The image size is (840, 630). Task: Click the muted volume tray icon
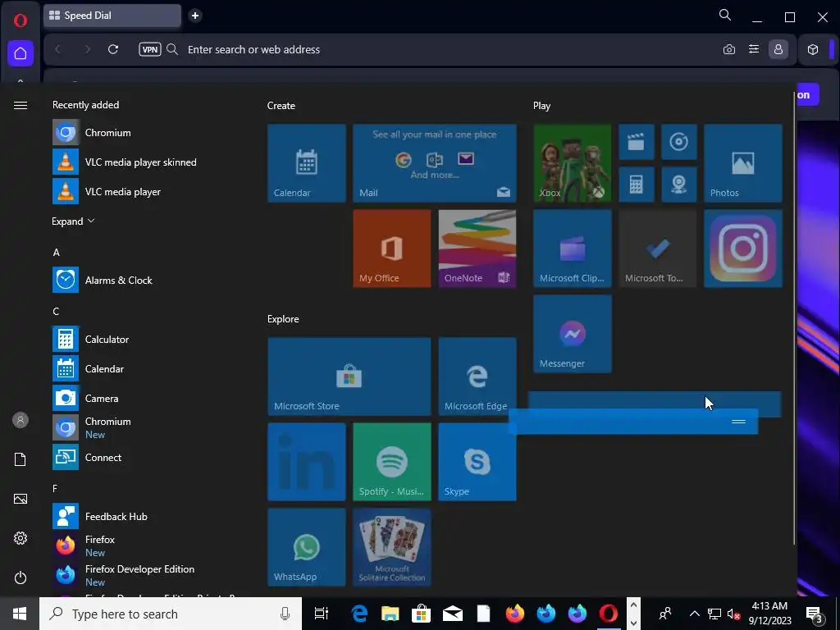coord(733,614)
